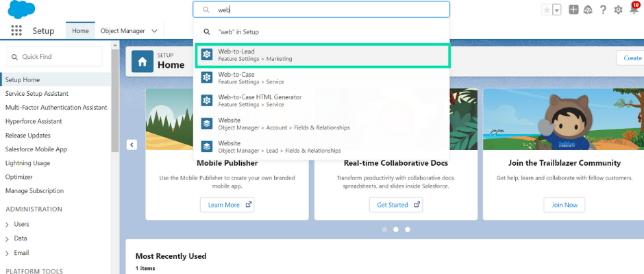This screenshot has height=274, width=644.
Task: Click the Salesforce cloud logo
Action: pos(21,10)
